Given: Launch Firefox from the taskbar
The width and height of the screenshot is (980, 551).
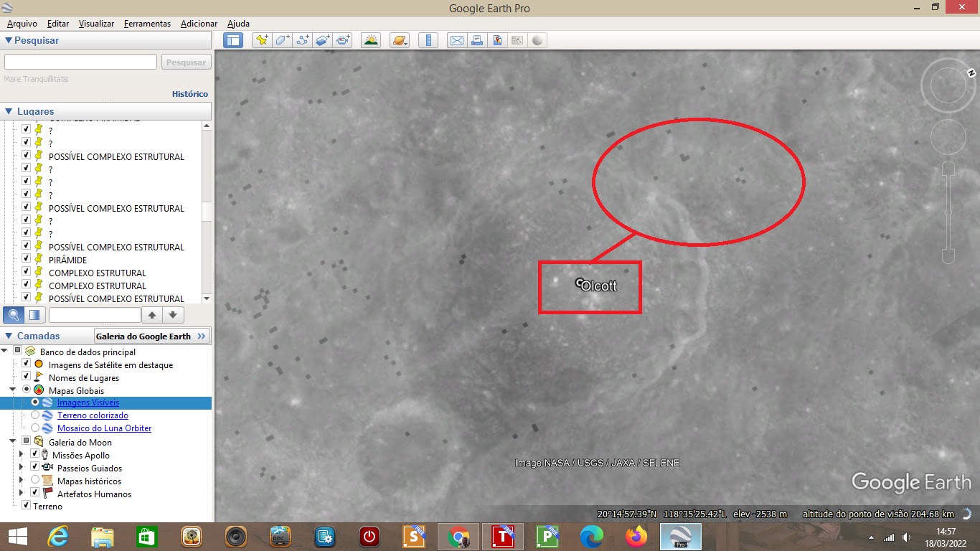Looking at the screenshot, I should [636, 537].
